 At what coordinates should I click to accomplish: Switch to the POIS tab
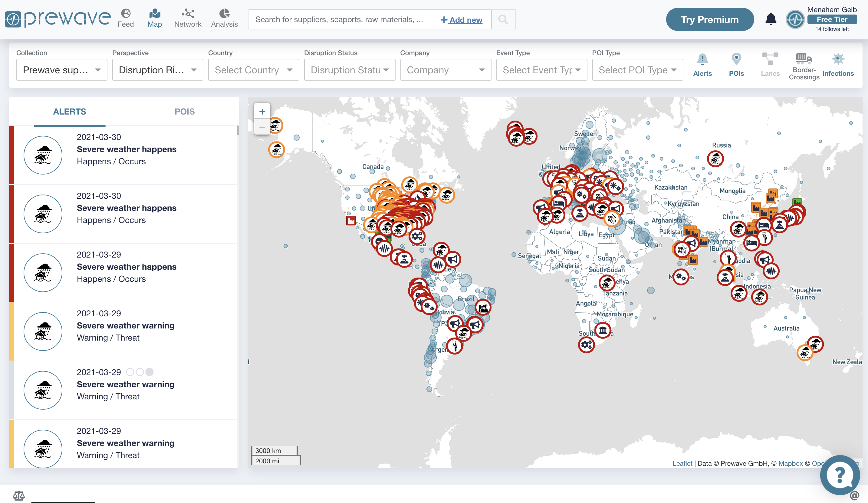pos(184,112)
